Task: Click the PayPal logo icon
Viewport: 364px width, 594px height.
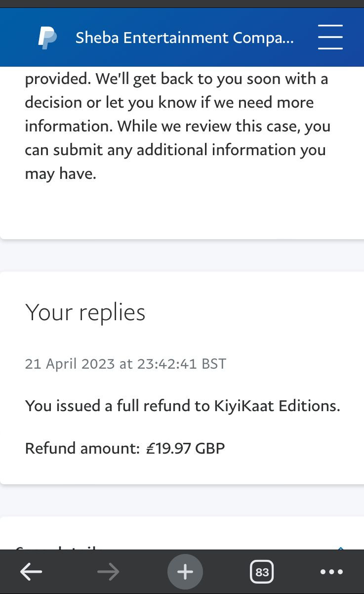Action: 47,38
